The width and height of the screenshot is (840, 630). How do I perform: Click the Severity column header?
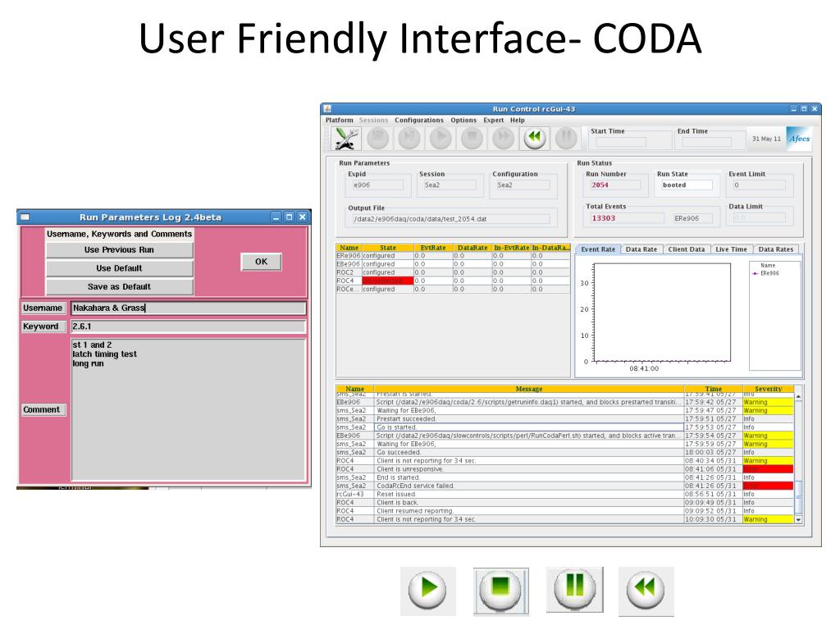click(768, 389)
